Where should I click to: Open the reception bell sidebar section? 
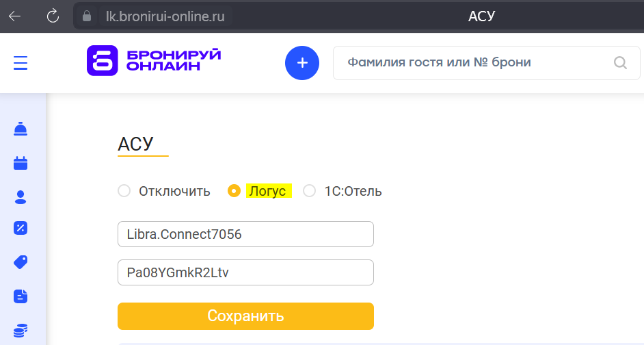(21, 128)
